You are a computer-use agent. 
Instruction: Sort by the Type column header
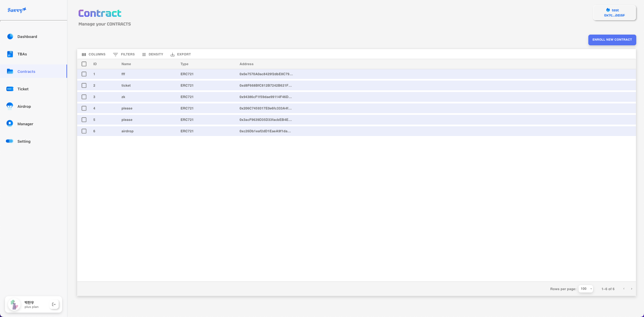[x=184, y=64]
